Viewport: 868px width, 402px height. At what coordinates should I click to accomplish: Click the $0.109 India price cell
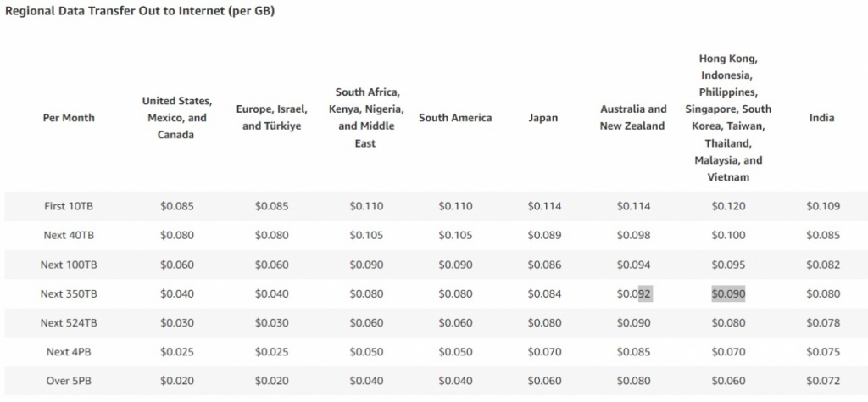(822, 206)
